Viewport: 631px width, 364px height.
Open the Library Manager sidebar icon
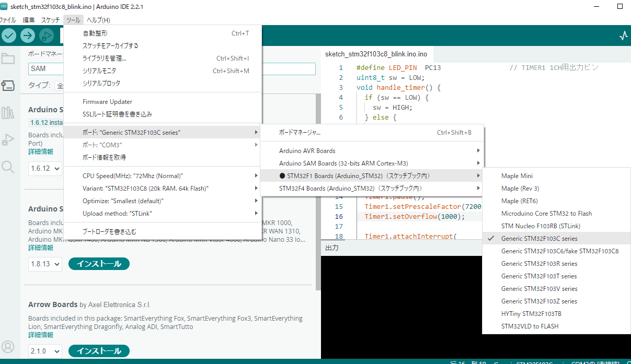8,112
